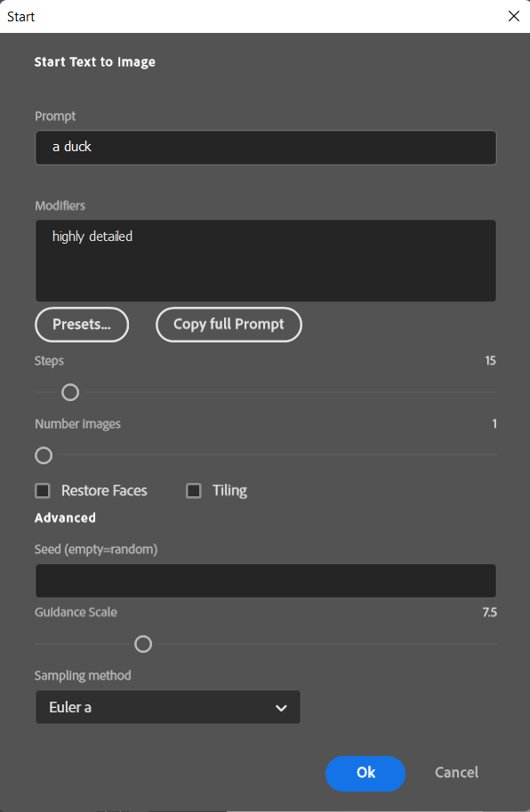Click the Guidance Scale track right end

click(494, 644)
